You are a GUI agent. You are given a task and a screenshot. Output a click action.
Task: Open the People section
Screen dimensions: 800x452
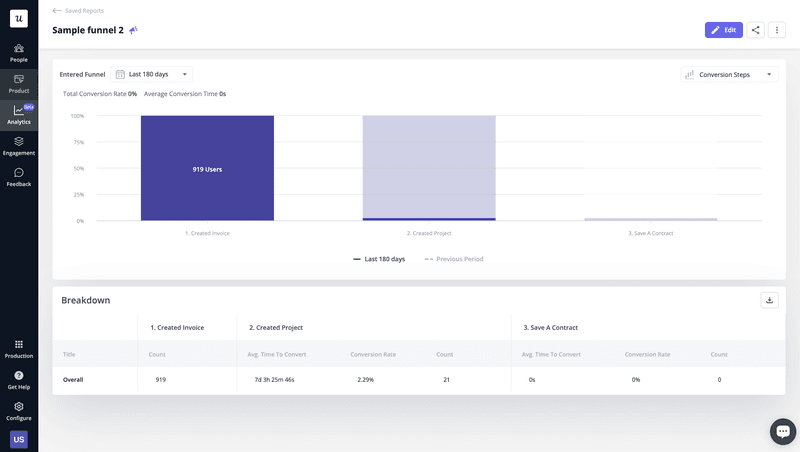pos(19,53)
